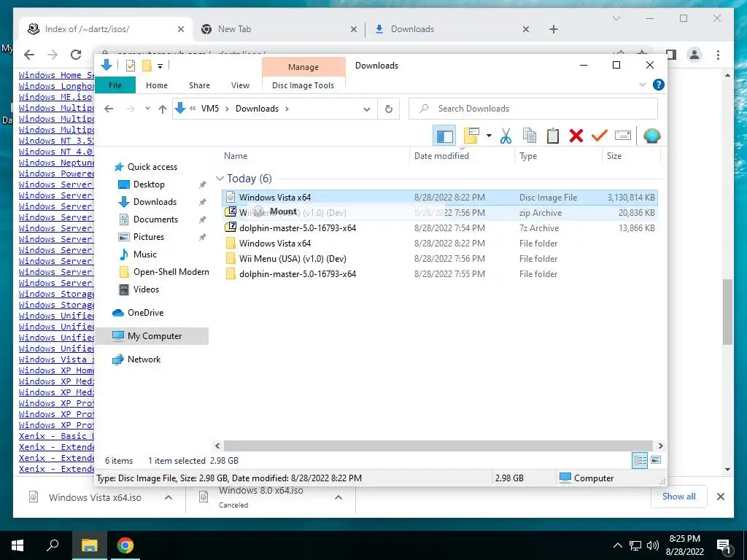Open Pictures in navigation pane

pos(148,237)
